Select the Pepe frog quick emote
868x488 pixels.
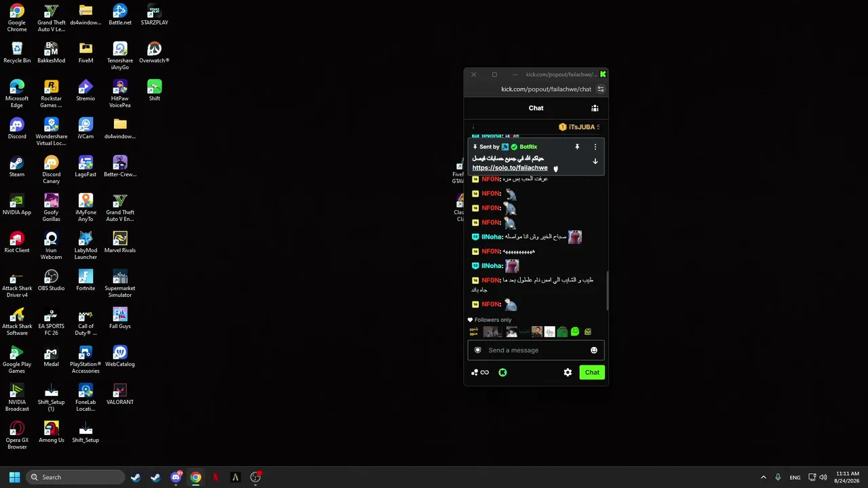point(562,331)
